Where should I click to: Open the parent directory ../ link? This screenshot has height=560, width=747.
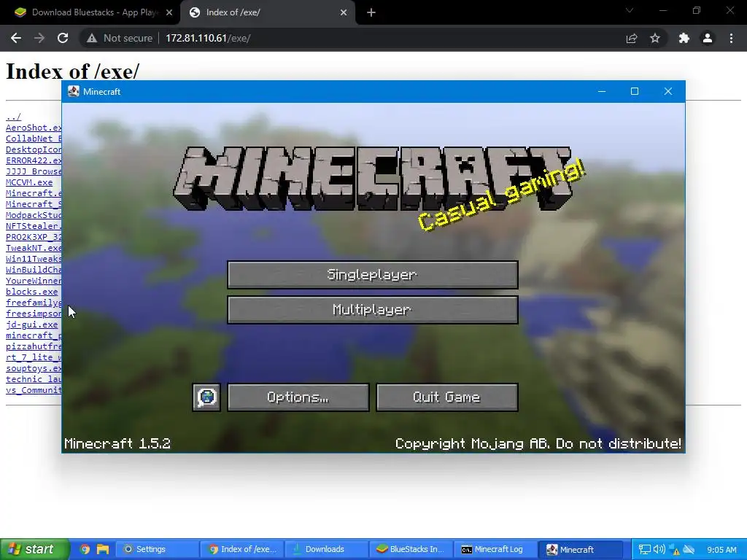click(13, 117)
